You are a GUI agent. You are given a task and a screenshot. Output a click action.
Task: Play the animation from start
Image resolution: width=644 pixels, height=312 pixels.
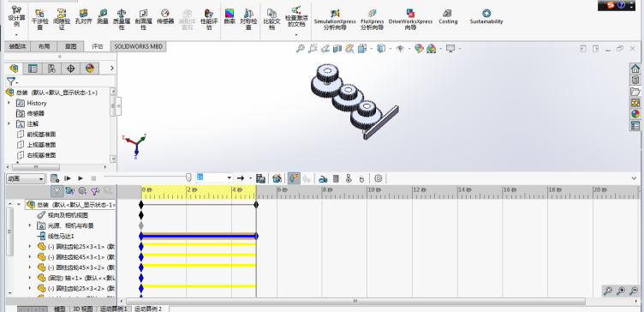[x=68, y=178]
